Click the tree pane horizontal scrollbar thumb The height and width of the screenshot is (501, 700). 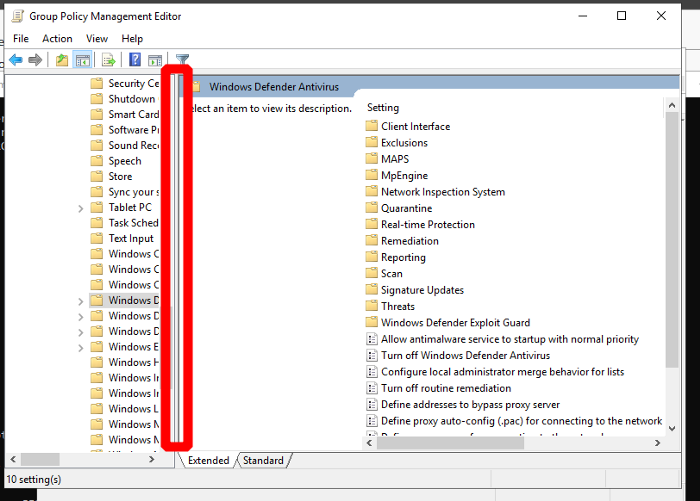[40, 459]
